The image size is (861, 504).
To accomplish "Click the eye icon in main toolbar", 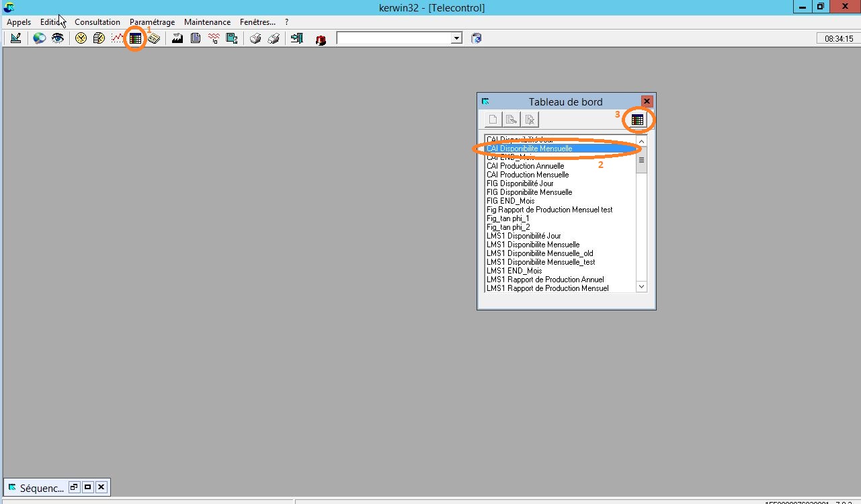I will [58, 38].
